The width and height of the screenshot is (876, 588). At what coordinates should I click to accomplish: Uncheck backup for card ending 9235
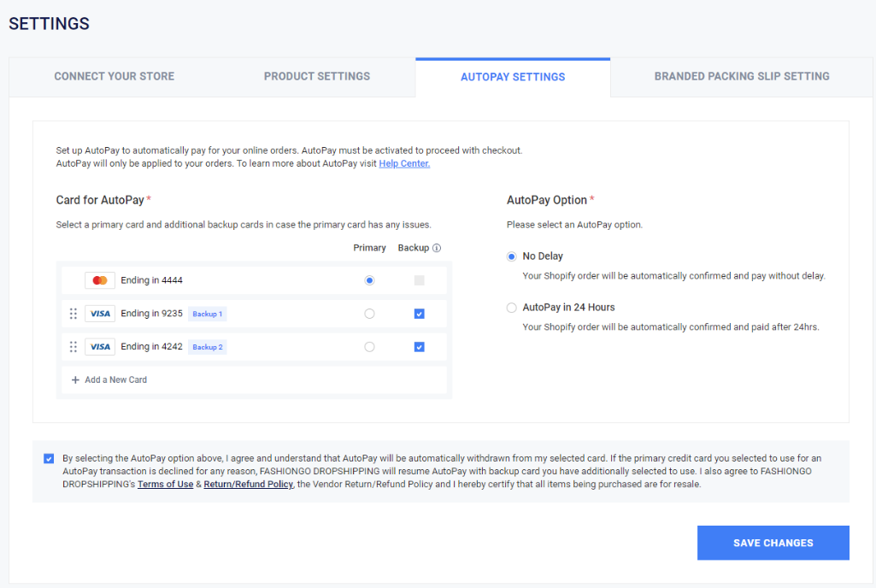tap(419, 314)
